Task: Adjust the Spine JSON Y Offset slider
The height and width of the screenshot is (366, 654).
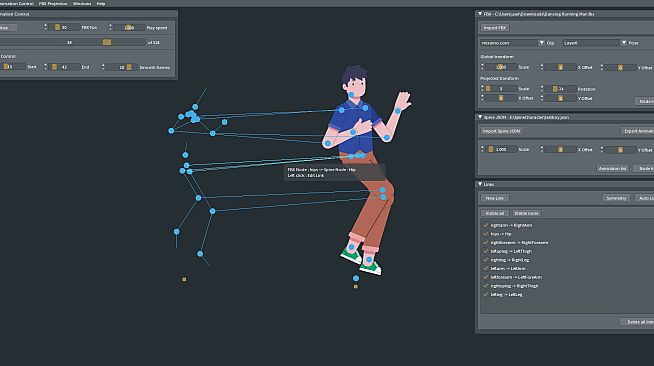Action: tap(620, 149)
